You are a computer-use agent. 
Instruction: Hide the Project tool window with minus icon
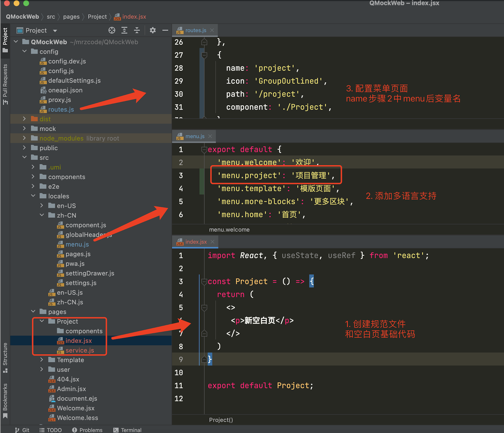tap(165, 30)
